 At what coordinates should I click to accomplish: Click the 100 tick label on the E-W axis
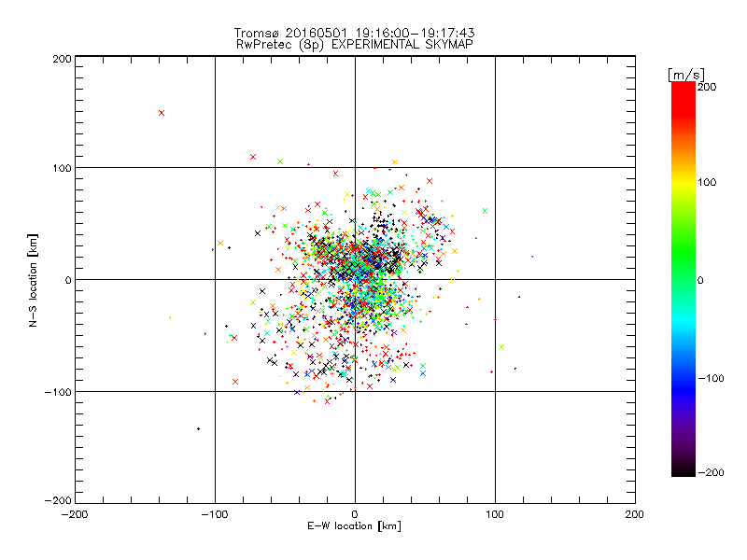495,514
